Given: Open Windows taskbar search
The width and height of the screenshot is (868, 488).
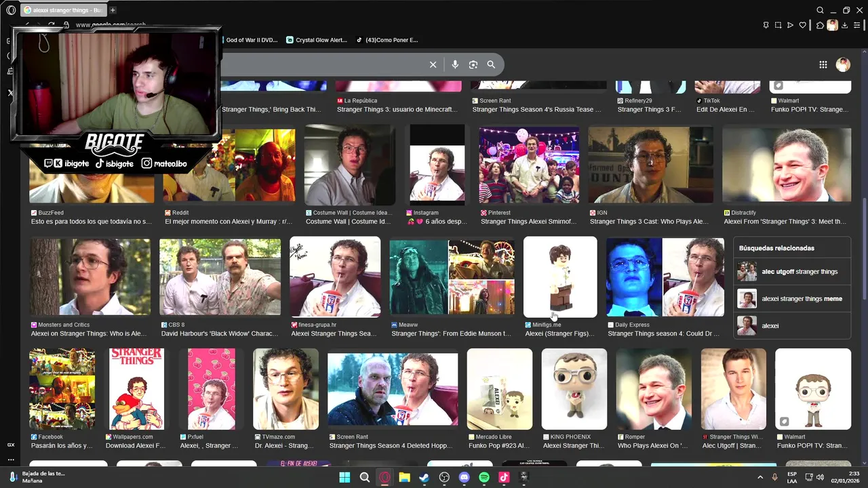Looking at the screenshot, I should pos(365,477).
